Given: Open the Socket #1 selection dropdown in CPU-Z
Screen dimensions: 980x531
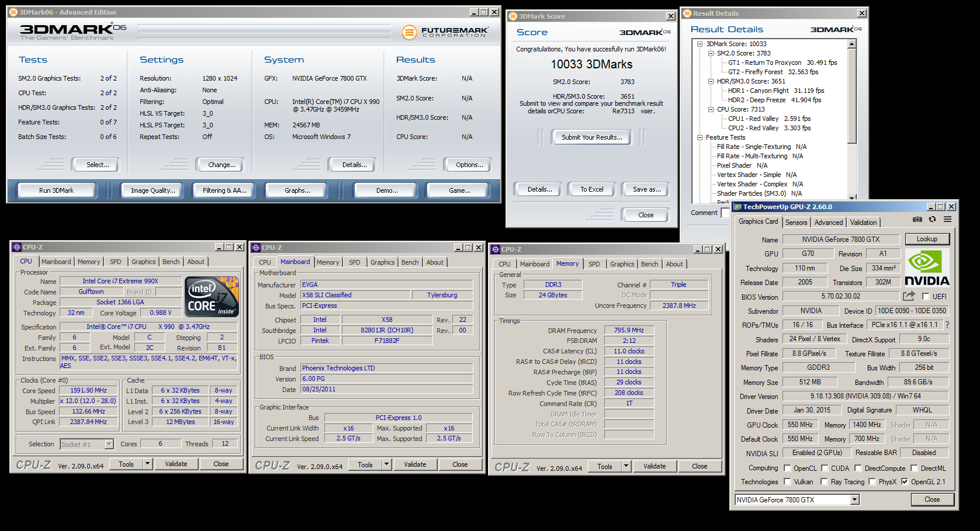Looking at the screenshot, I should pyautogui.click(x=109, y=444).
